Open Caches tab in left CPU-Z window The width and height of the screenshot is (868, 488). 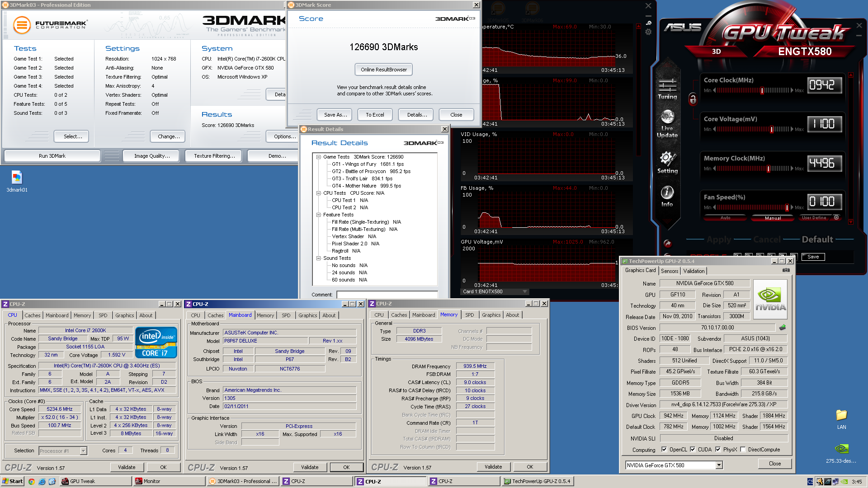pos(32,315)
